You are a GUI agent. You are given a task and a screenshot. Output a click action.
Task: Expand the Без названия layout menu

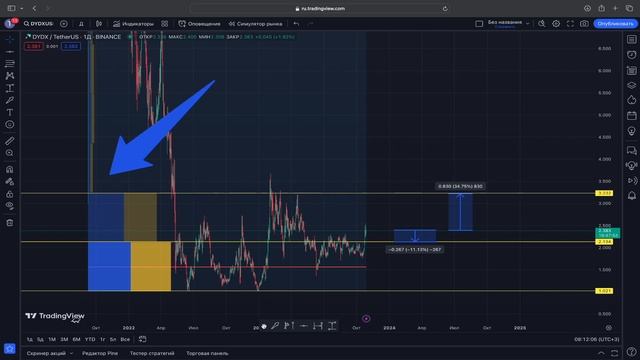pos(527,24)
